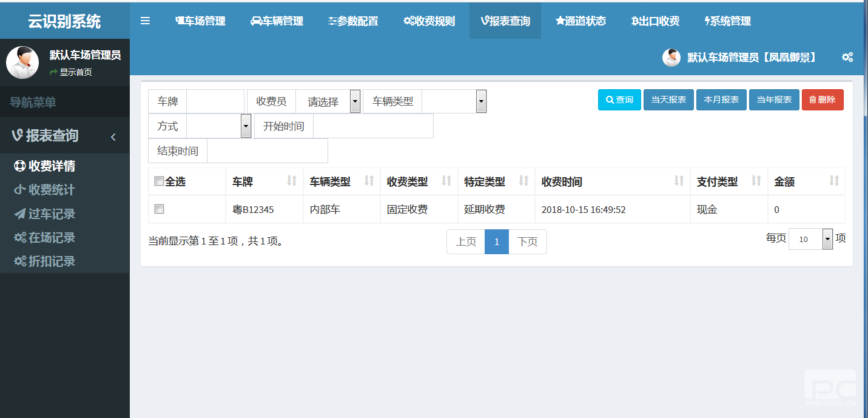Collapse the 报表查询 sidebar section chevron

(113, 137)
